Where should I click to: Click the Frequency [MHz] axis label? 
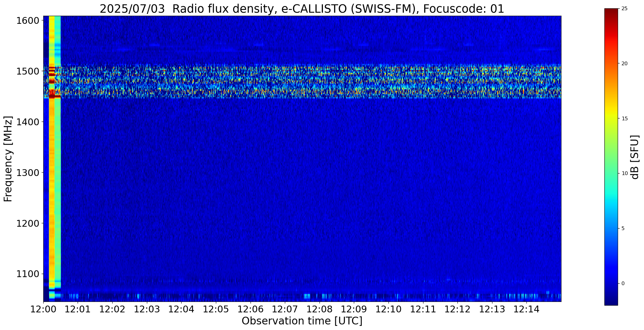pyautogui.click(x=8, y=159)
